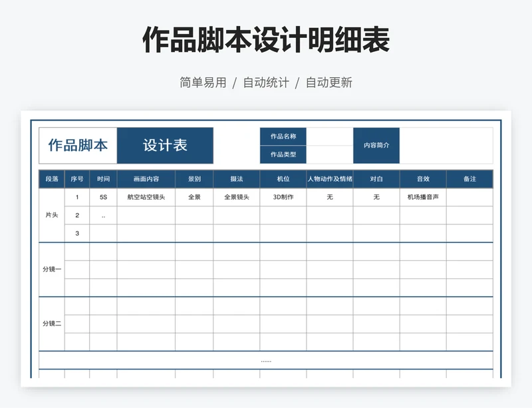Select the 对白 column header

pyautogui.click(x=376, y=179)
